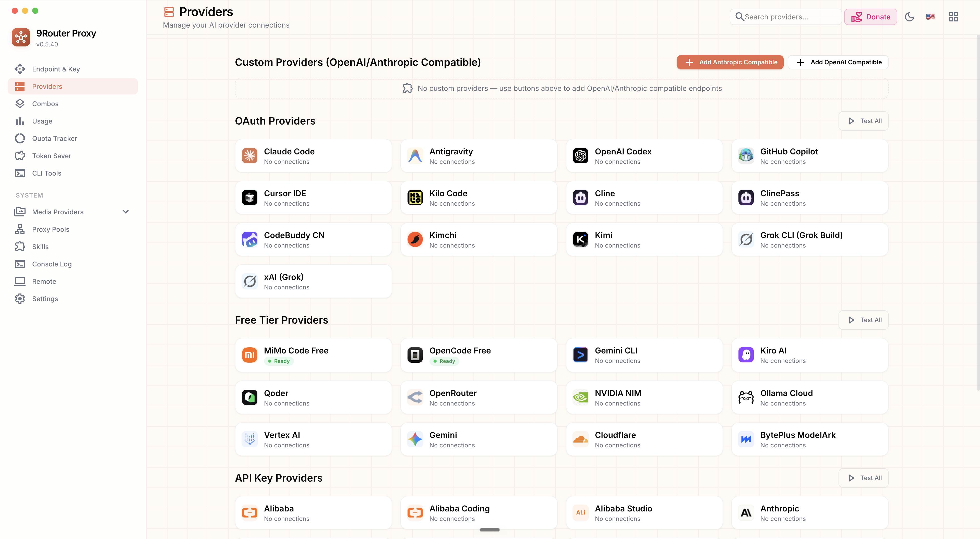Open Endpoint & Key in sidebar
Screen dimensions: 980x539
pyautogui.click(x=73, y=69)
